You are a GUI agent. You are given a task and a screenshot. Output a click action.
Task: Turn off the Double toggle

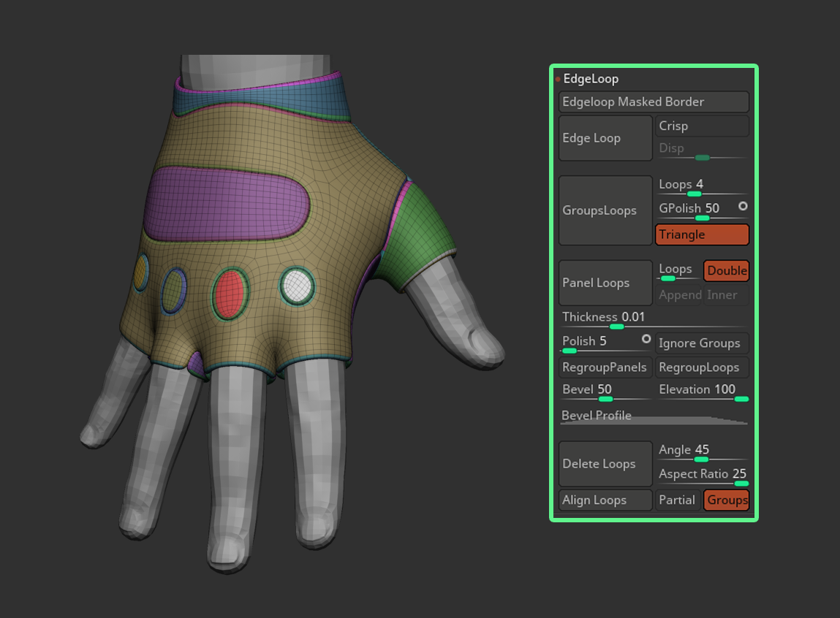726,271
